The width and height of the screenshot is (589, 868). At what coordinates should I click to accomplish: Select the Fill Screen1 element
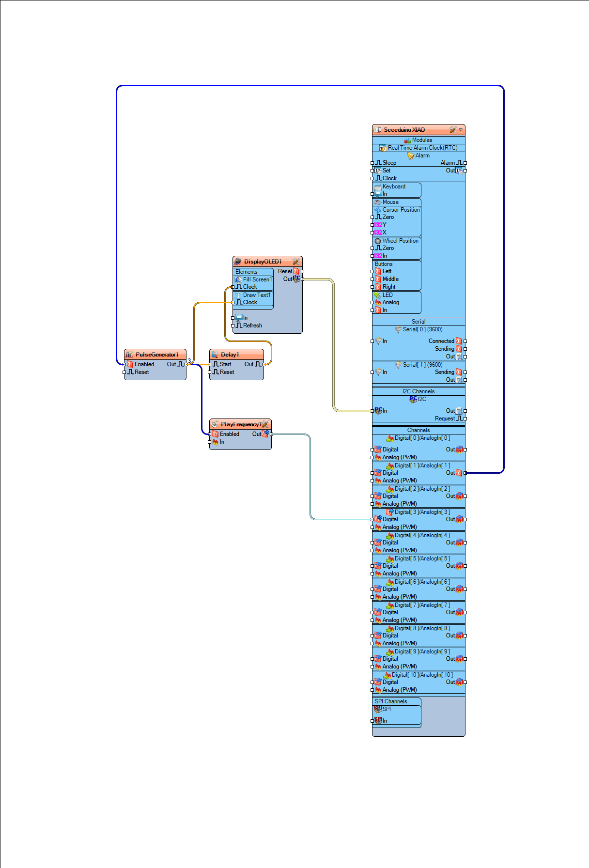(x=253, y=279)
